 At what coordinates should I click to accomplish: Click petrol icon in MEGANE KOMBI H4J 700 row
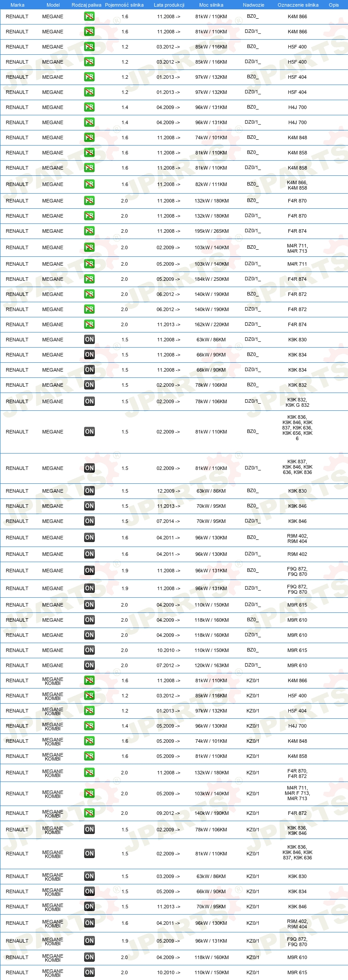pos(89,726)
